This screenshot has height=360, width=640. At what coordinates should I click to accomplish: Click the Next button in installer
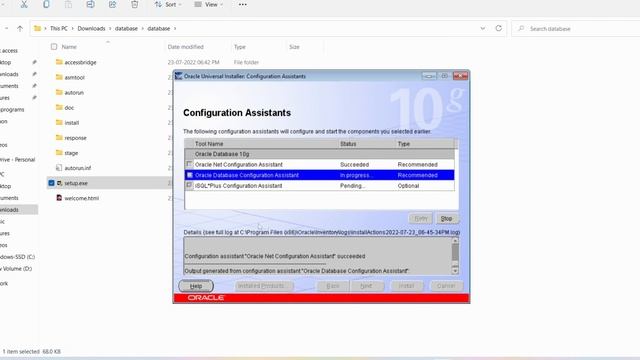[x=367, y=286]
